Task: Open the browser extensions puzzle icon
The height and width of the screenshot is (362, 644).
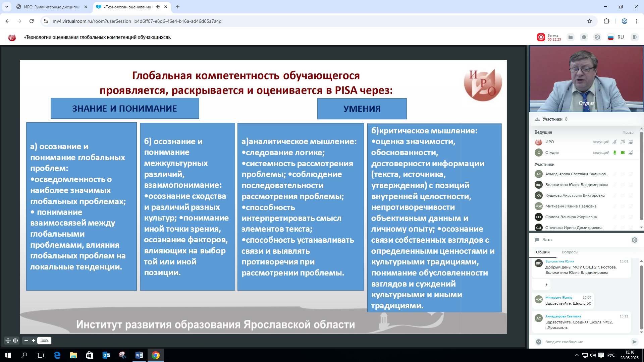Action: (x=606, y=21)
